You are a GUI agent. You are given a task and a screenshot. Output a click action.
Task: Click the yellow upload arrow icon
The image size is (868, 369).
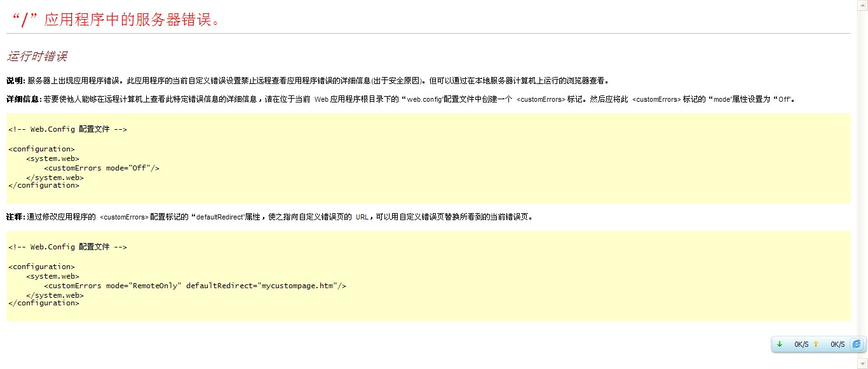[816, 344]
